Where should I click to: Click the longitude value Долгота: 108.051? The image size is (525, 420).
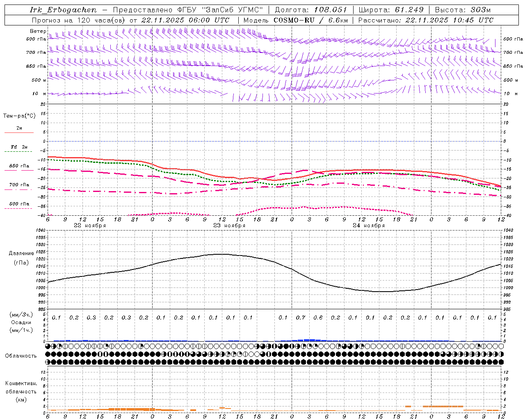tap(311, 10)
